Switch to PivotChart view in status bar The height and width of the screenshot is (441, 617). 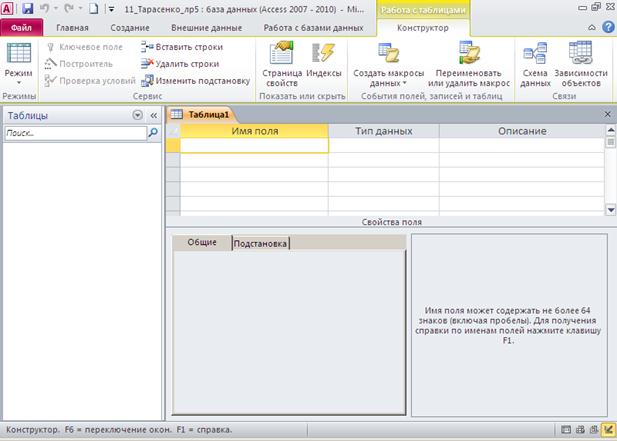594,430
